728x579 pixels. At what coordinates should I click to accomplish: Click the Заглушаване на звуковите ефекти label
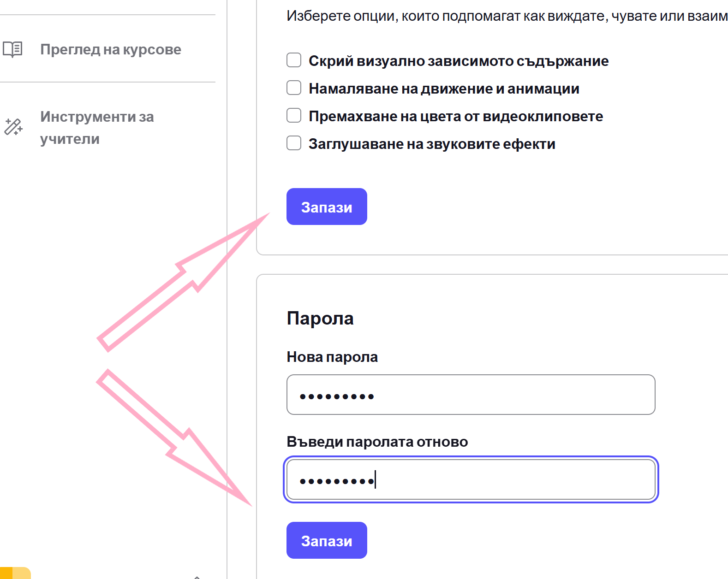tap(432, 144)
